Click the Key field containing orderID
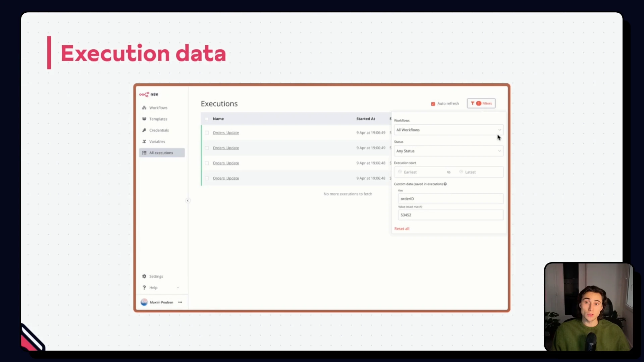644x362 pixels. pos(451,199)
